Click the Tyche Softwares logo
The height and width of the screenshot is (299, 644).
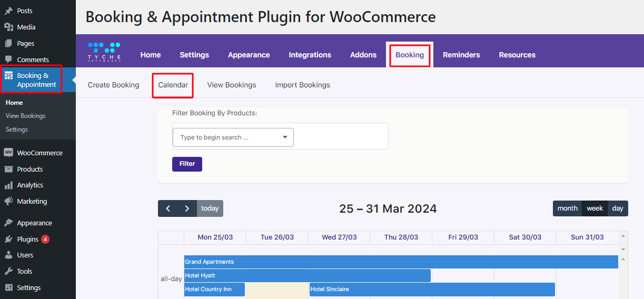[x=104, y=52]
